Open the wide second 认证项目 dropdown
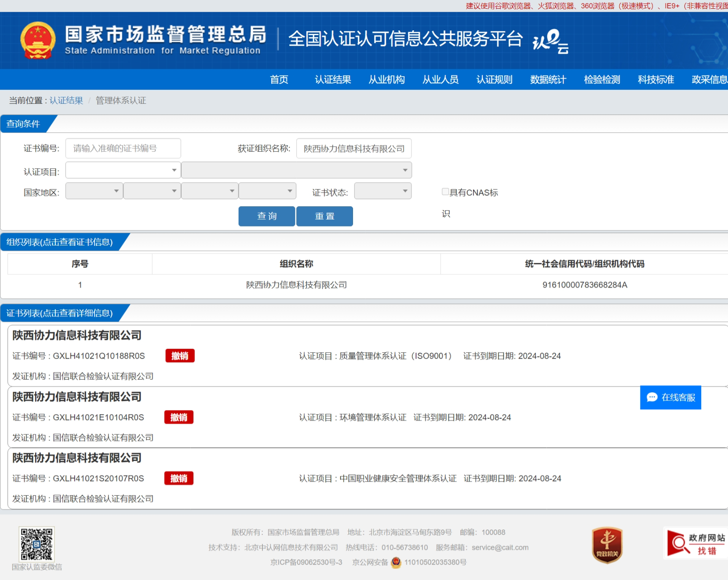728x580 pixels. (x=296, y=170)
